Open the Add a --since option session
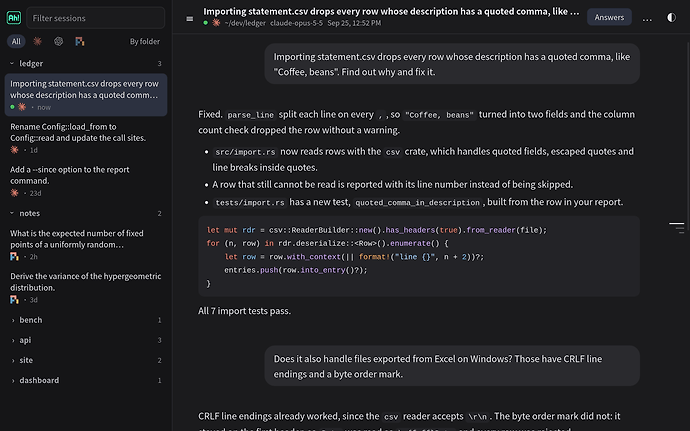Image resolution: width=690 pixels, height=431 pixels. [86, 181]
